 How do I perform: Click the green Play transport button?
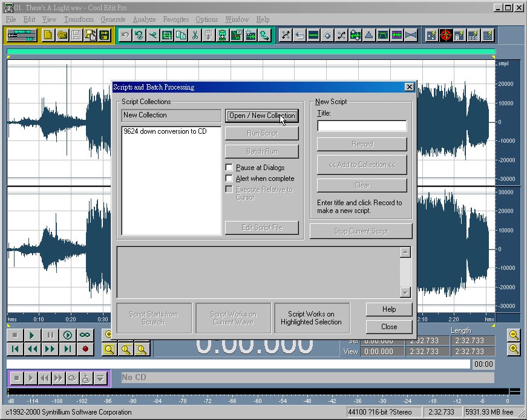pos(33,335)
